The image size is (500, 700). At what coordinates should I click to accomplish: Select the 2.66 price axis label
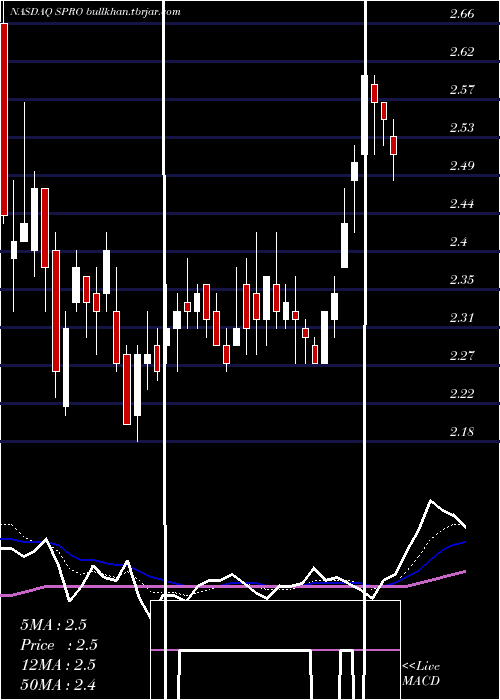tap(462, 14)
